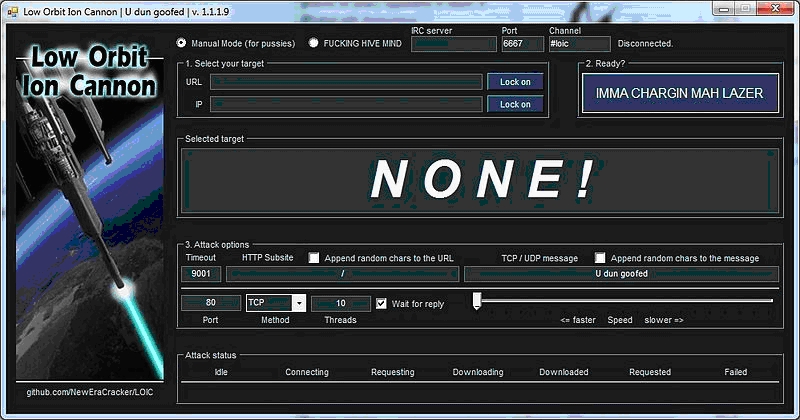The width and height of the screenshot is (800, 420).
Task: Click the Threads field showing 10
Action: 341,303
